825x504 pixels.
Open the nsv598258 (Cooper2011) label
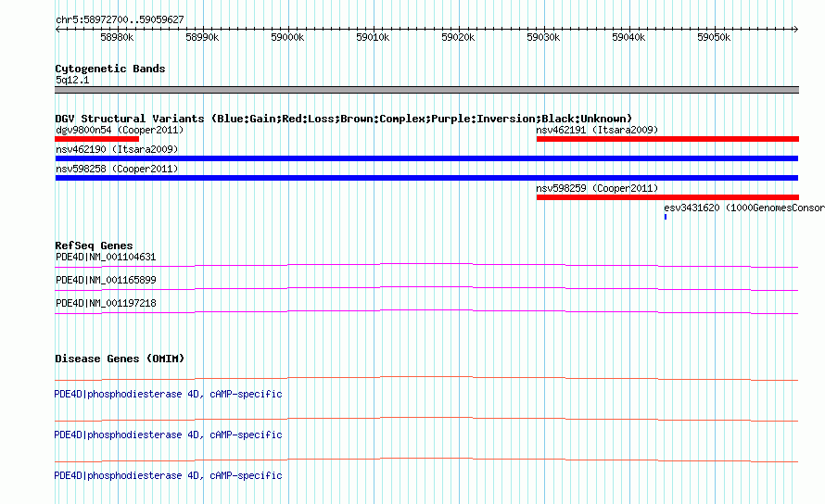(117, 169)
